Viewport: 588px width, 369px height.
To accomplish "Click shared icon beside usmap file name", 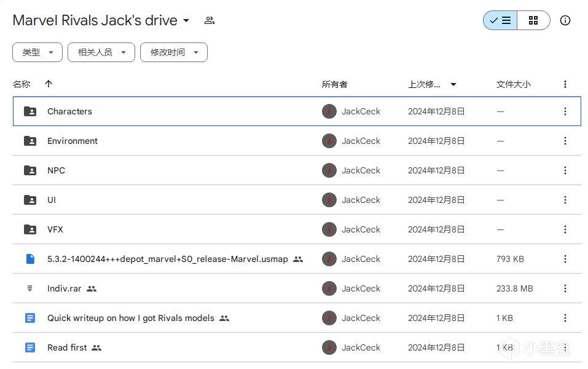I will point(298,259).
